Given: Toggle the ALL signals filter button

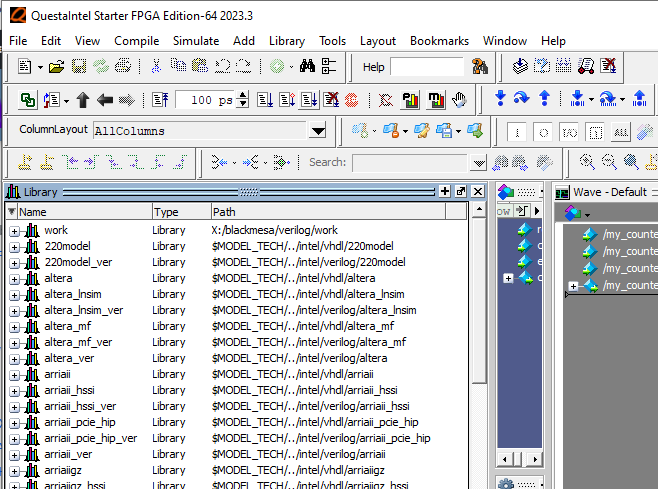Looking at the screenshot, I should point(621,133).
